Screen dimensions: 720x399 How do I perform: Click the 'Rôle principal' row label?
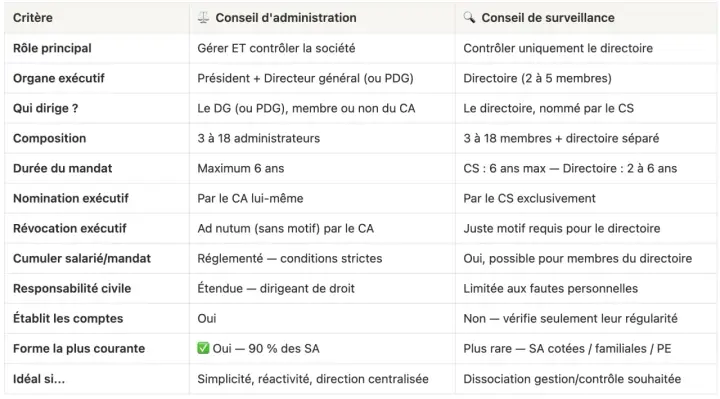(x=52, y=48)
